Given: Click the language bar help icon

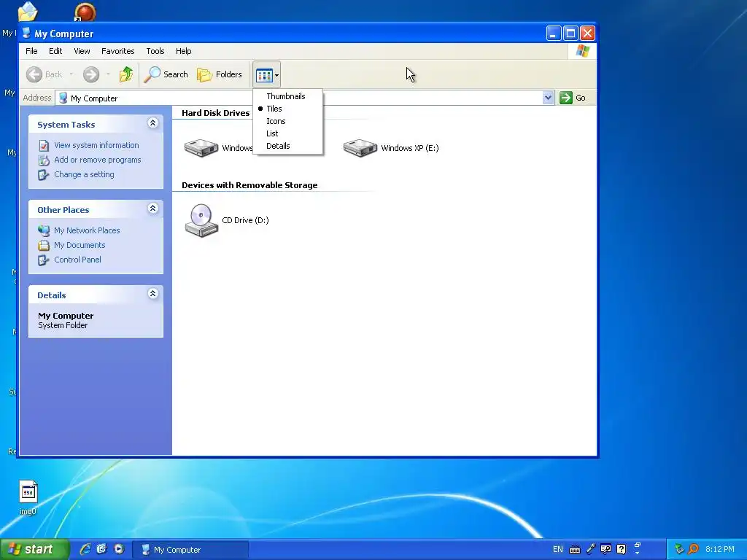Looking at the screenshot, I should [x=621, y=549].
